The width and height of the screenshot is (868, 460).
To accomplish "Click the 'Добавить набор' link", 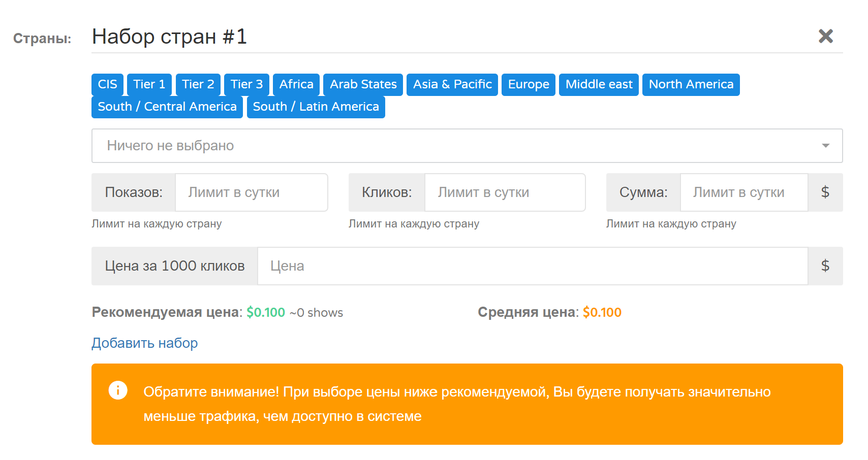I will click(x=144, y=343).
